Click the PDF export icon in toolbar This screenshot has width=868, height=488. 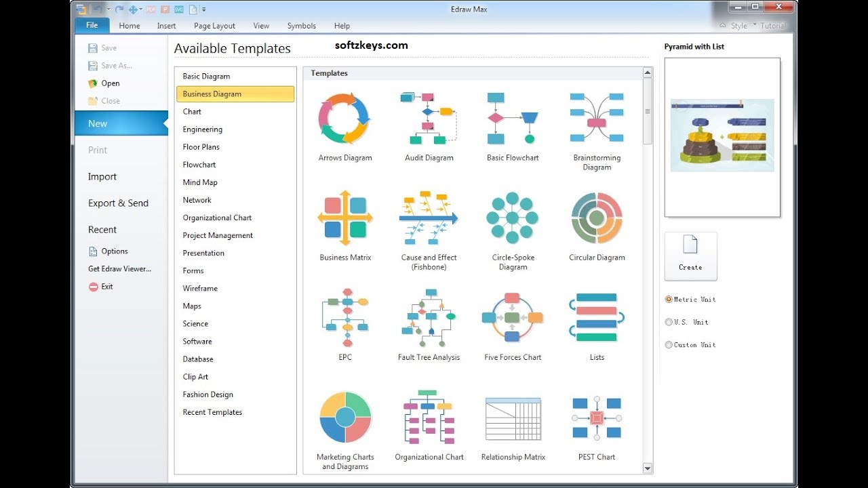tap(151, 9)
